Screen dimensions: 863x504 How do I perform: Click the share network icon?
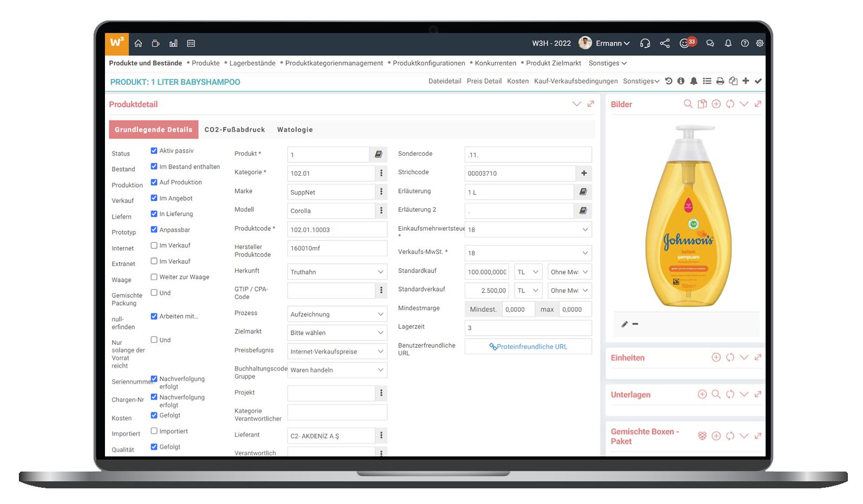pos(665,43)
